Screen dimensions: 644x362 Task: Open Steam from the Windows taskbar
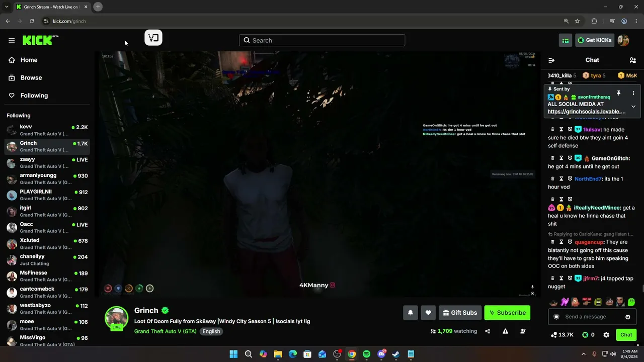396,354
